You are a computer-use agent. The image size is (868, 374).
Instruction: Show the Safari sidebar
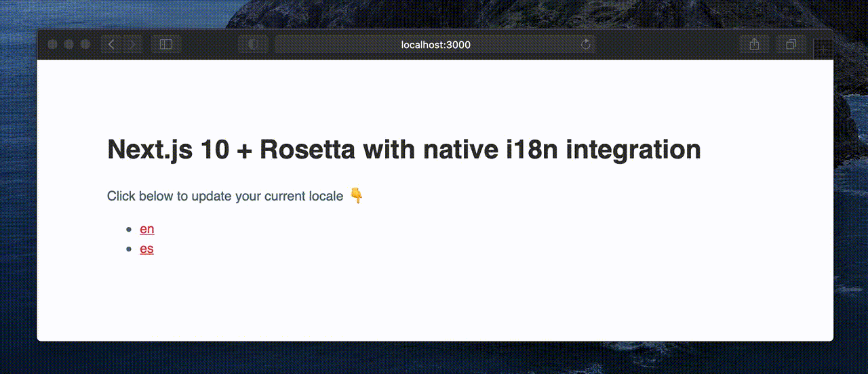click(166, 45)
